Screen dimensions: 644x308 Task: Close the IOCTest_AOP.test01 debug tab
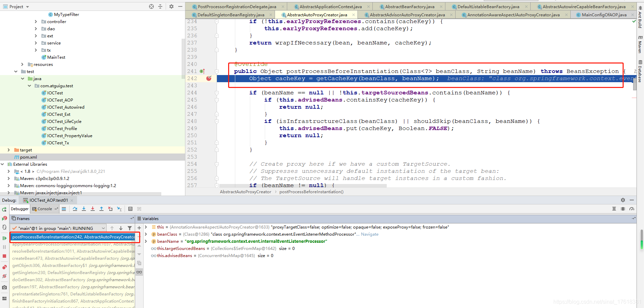pyautogui.click(x=72, y=200)
